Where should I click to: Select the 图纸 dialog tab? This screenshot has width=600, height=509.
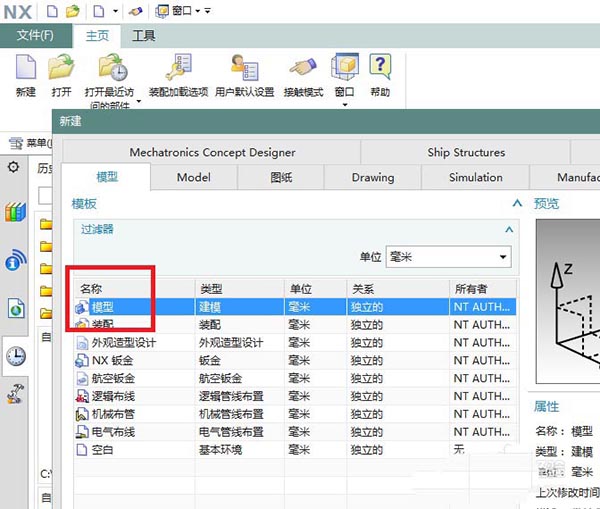click(281, 177)
